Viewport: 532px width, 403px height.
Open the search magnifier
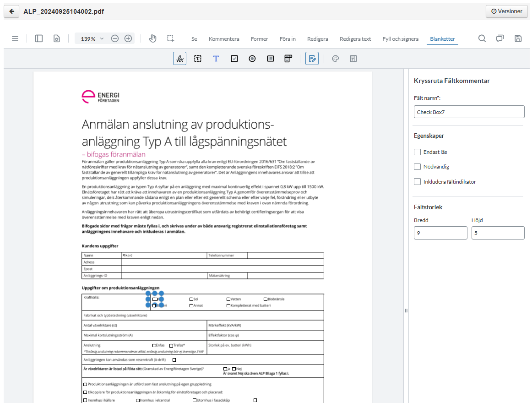[x=482, y=38]
